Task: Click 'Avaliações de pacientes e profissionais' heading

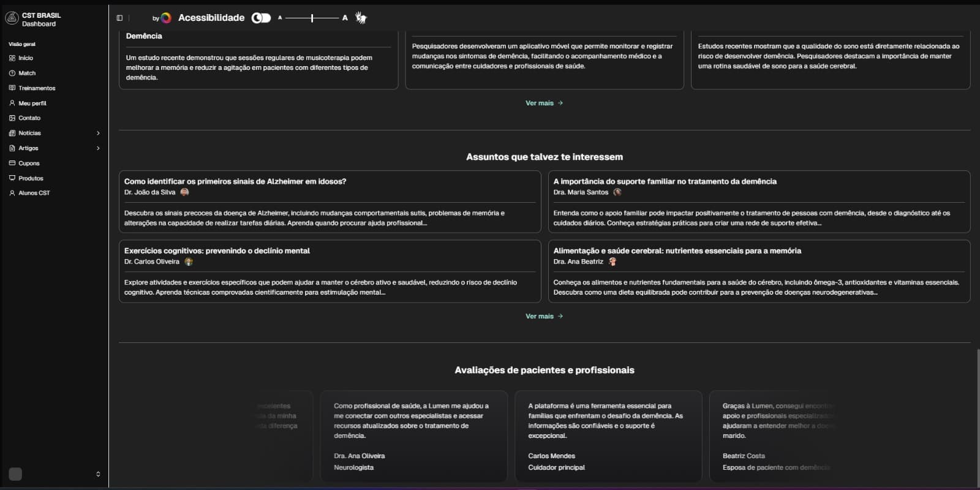Action: pos(545,370)
